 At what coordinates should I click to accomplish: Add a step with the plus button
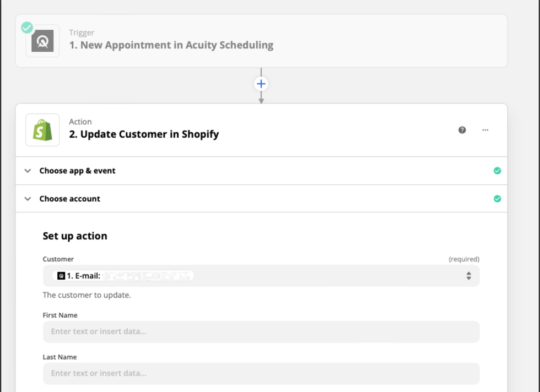[261, 84]
